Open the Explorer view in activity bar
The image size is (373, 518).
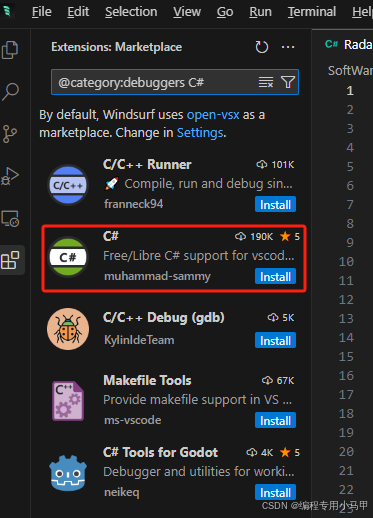[x=10, y=50]
